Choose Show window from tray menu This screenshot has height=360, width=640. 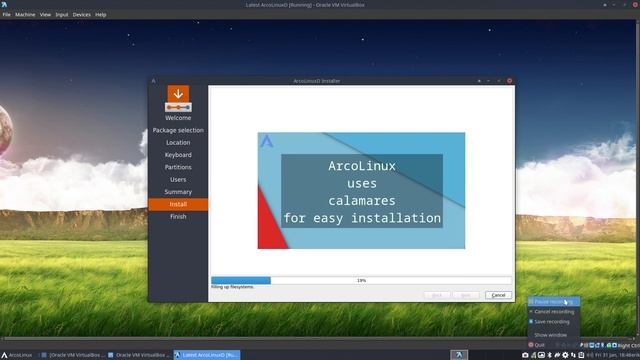tap(553, 335)
